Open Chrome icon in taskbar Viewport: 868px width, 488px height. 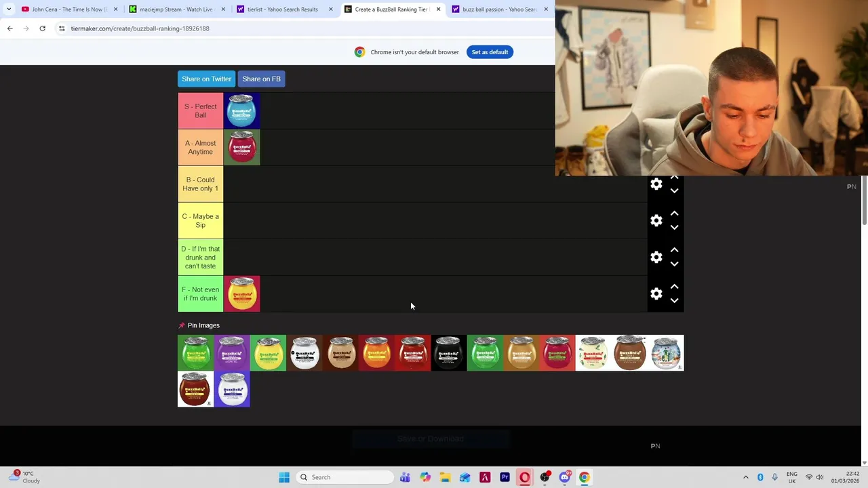[x=585, y=477]
